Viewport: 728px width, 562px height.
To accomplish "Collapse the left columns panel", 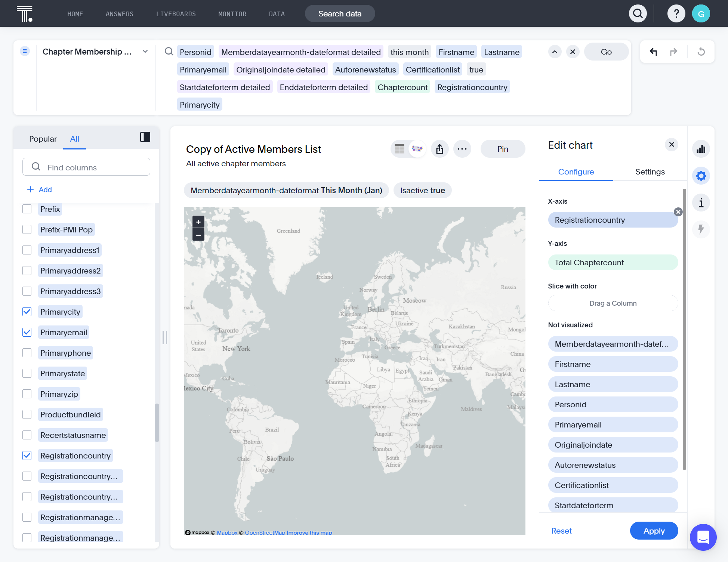I will click(x=145, y=137).
